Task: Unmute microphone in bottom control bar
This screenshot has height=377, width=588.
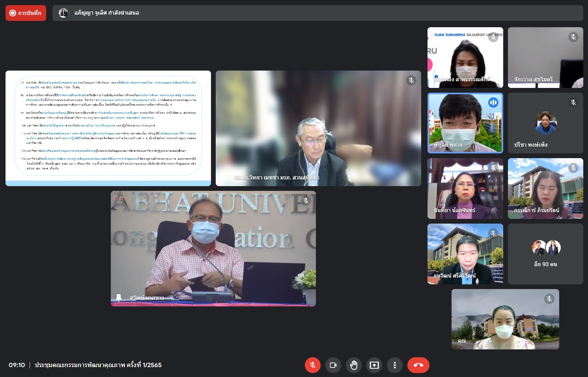Action: point(312,365)
